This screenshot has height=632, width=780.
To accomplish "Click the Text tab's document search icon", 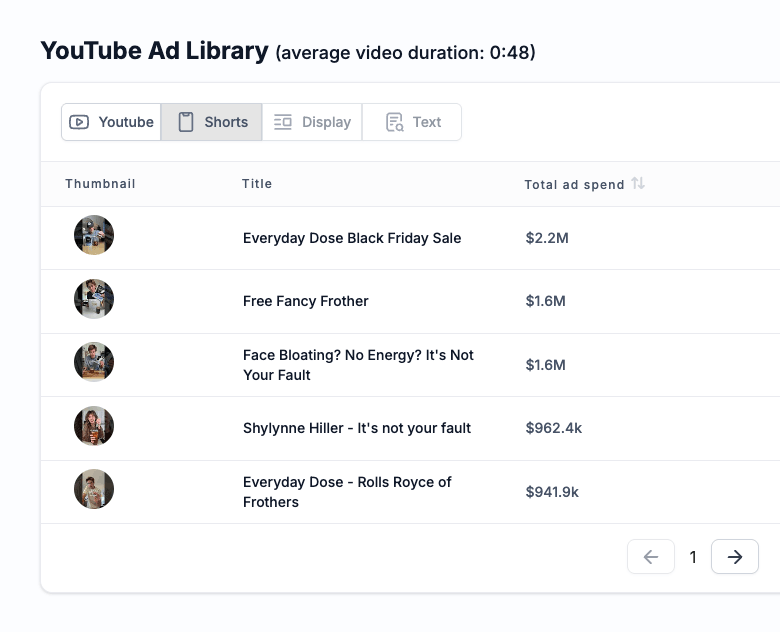I will [394, 122].
